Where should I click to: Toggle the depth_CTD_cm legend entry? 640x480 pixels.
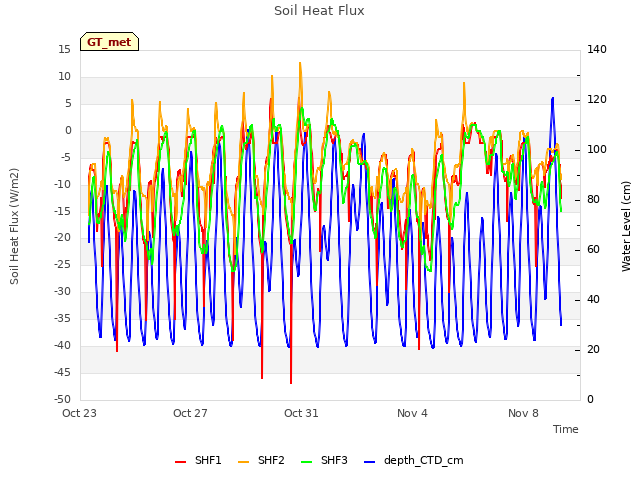click(413, 460)
